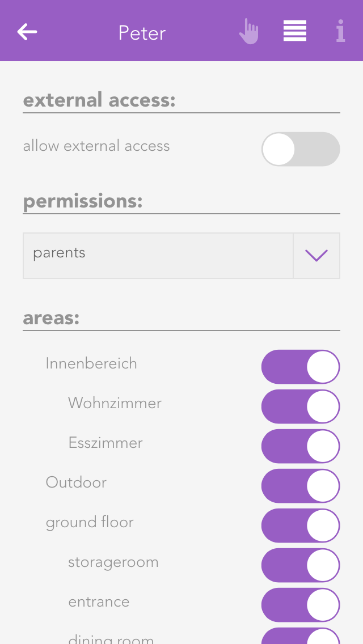Select the ground floor area label
This screenshot has height=644, width=363.
90,522
